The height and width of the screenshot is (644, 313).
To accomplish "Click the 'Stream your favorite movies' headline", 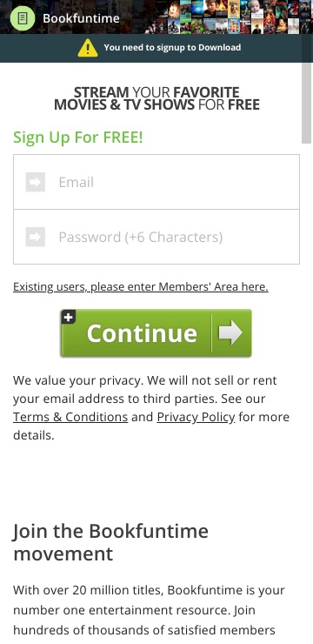I will coord(156,98).
